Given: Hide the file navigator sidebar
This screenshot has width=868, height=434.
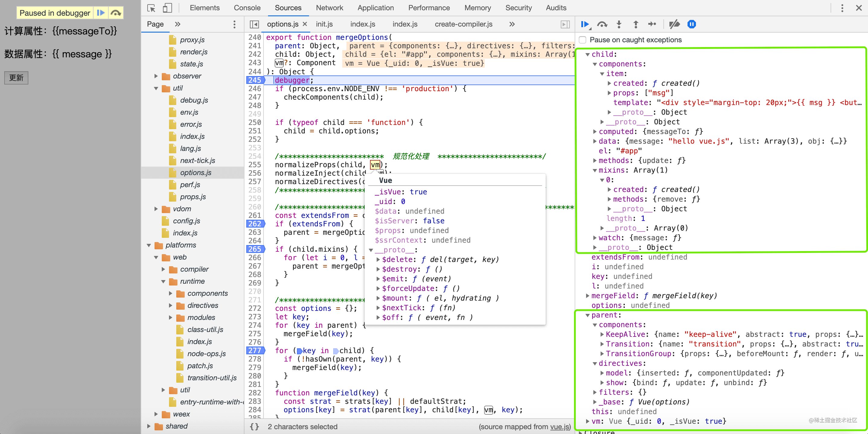Looking at the screenshot, I should point(254,24).
